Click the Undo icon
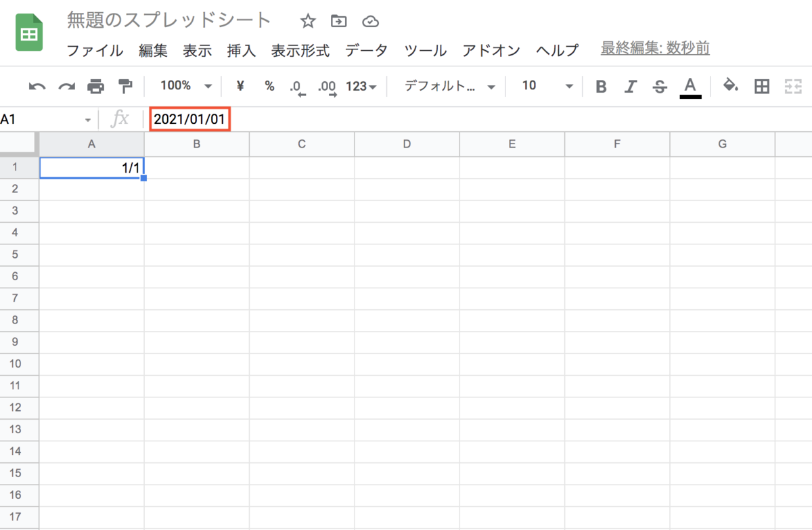The image size is (812, 530). coord(36,86)
